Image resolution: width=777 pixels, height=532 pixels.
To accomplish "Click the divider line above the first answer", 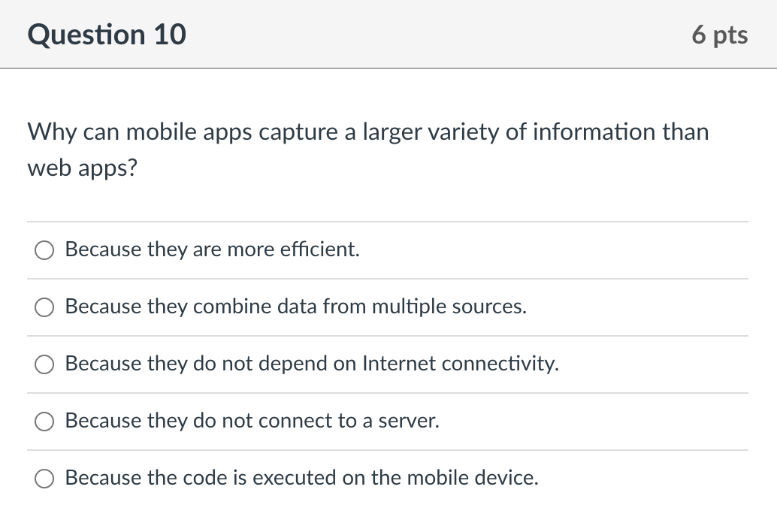I will pos(388,222).
